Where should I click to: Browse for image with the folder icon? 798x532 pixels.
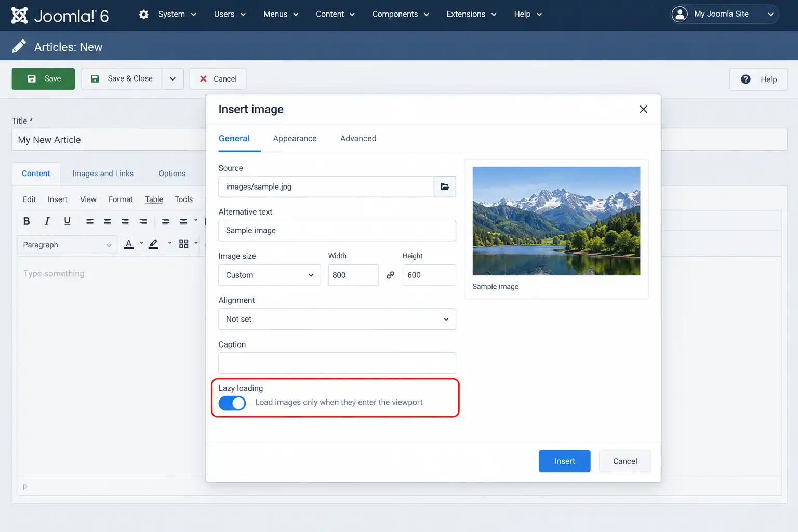coord(445,187)
